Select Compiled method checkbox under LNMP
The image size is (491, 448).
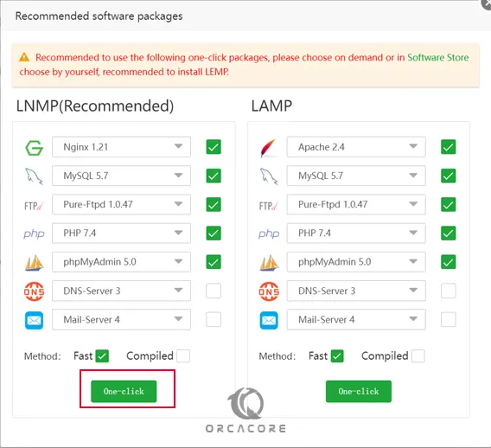[183, 356]
